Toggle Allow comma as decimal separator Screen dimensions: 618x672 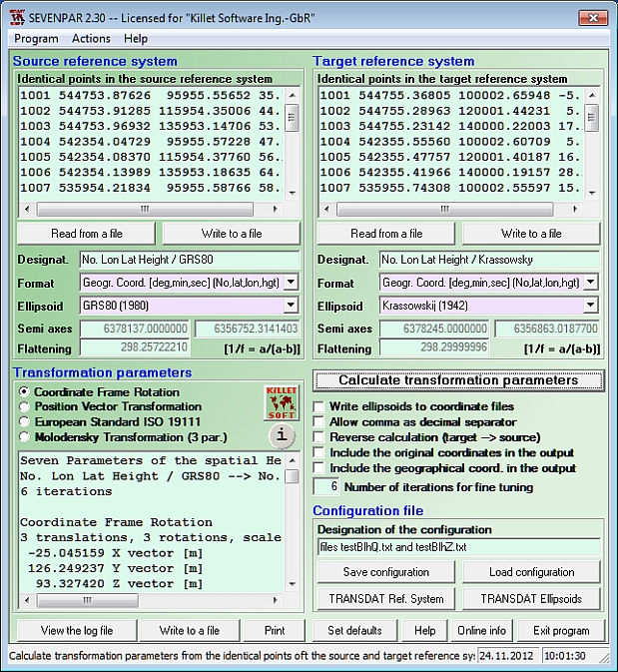(x=318, y=422)
